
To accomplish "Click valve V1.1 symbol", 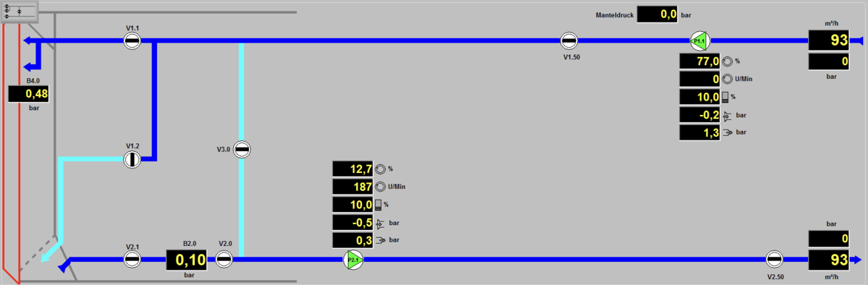I will click(132, 41).
